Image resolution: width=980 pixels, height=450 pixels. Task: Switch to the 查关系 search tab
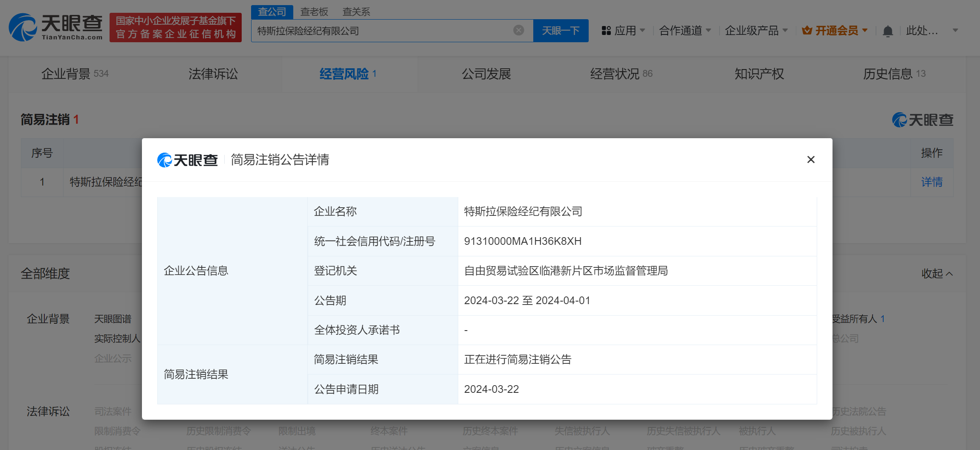pos(356,12)
